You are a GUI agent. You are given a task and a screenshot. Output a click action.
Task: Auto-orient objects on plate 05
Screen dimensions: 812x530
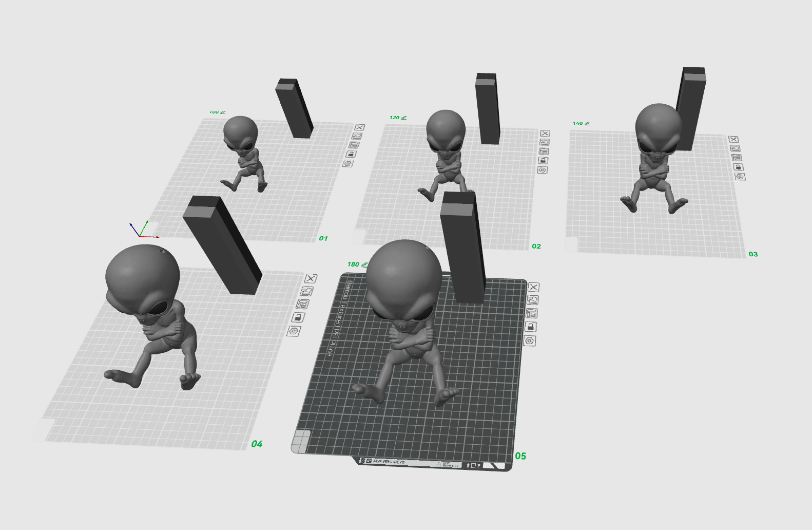point(532,300)
